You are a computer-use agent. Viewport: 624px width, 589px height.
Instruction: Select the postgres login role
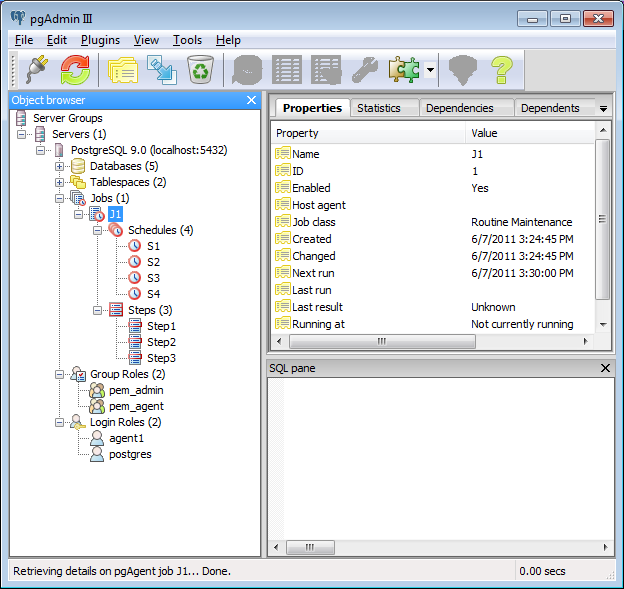point(129,454)
